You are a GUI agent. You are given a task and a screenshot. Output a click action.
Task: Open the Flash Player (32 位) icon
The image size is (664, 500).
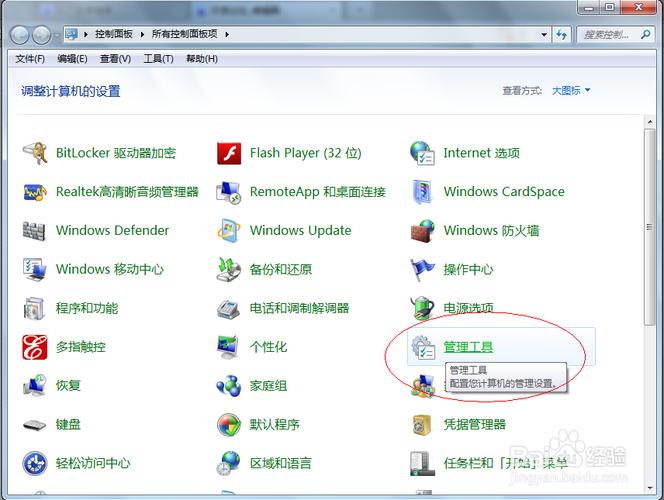coord(229,153)
